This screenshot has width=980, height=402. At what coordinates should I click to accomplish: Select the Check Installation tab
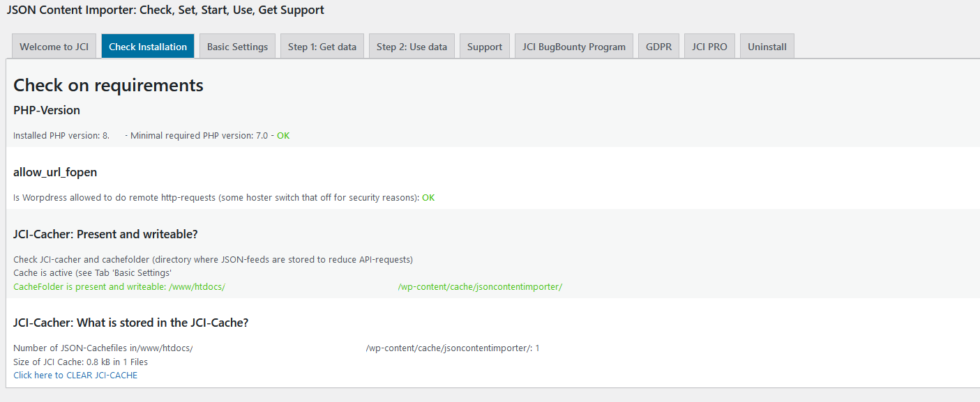148,47
